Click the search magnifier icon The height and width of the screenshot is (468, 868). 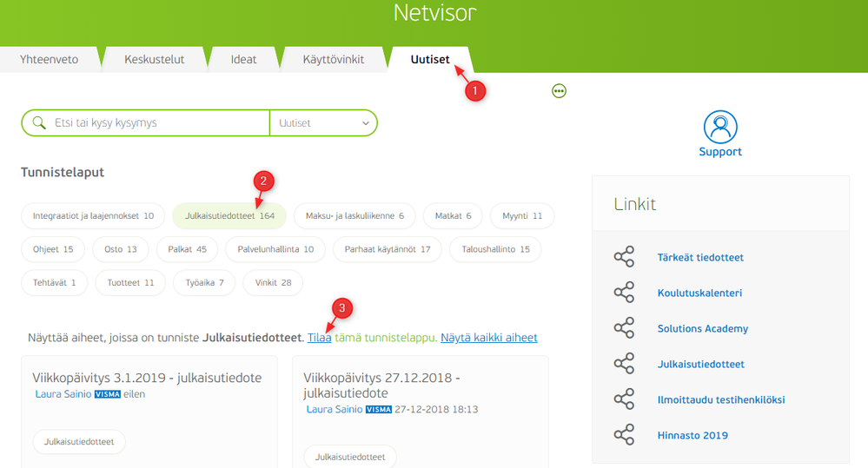click(x=39, y=122)
